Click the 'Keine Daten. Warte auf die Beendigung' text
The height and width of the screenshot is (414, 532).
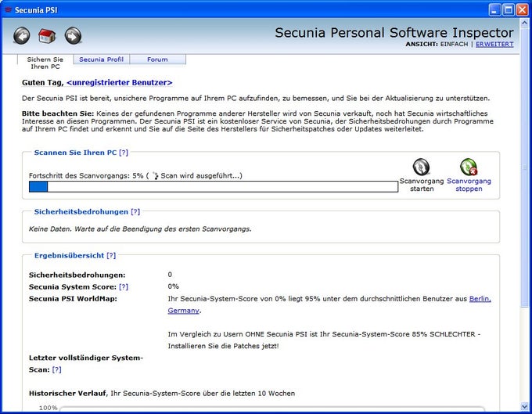coord(140,229)
